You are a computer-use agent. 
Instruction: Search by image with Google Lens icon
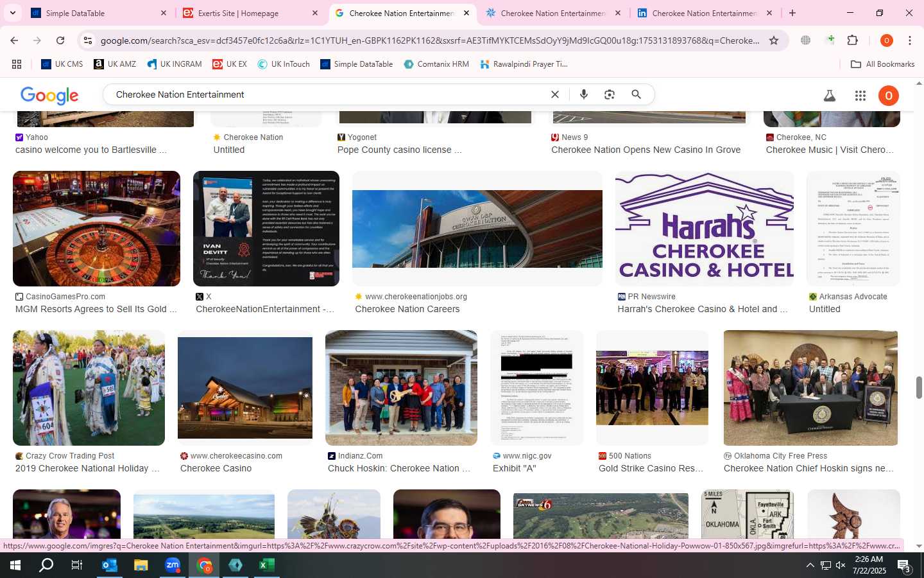pyautogui.click(x=610, y=94)
